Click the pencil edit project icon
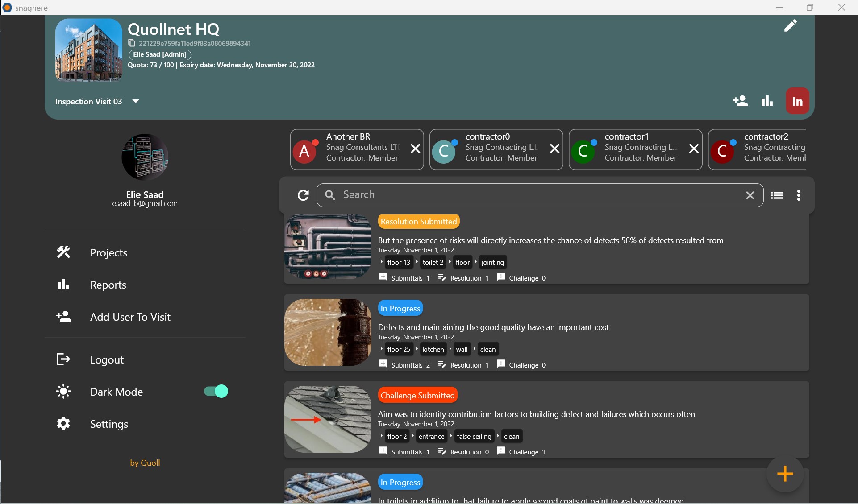The height and width of the screenshot is (504, 858). click(790, 26)
